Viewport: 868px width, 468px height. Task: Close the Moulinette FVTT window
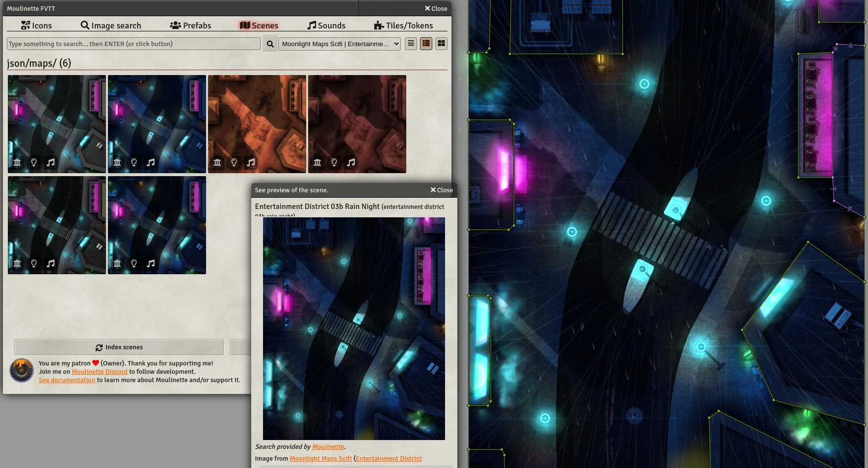tap(436, 8)
